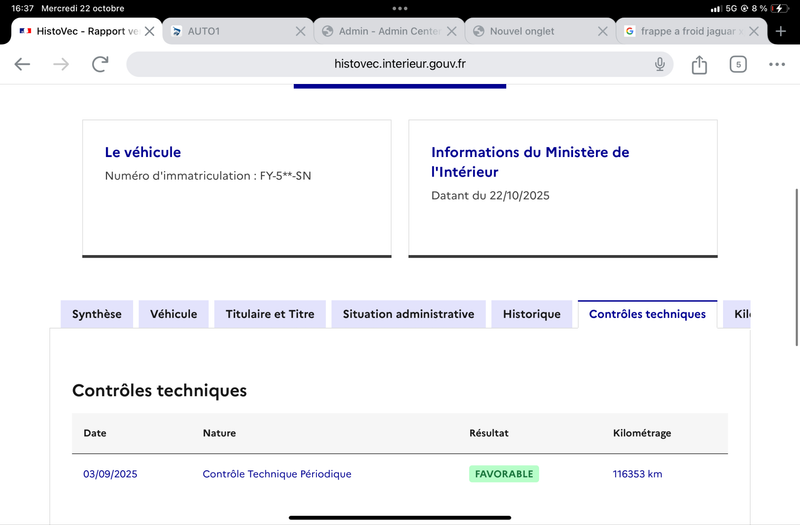Select the Synthèse tab
The width and height of the screenshot is (800, 525).
tap(97, 314)
